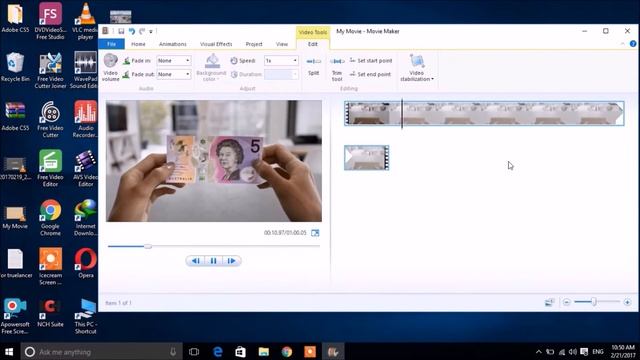The height and width of the screenshot is (360, 640).
Task: Step to the previous frame
Action: 196,261
